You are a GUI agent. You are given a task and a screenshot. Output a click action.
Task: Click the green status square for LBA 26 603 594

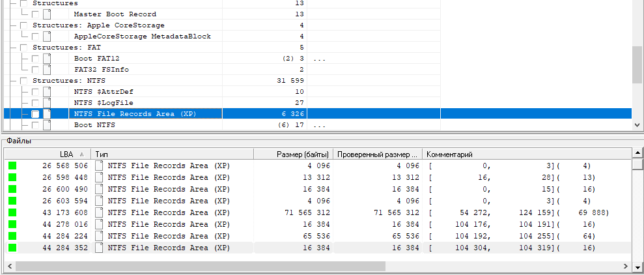[12, 201]
